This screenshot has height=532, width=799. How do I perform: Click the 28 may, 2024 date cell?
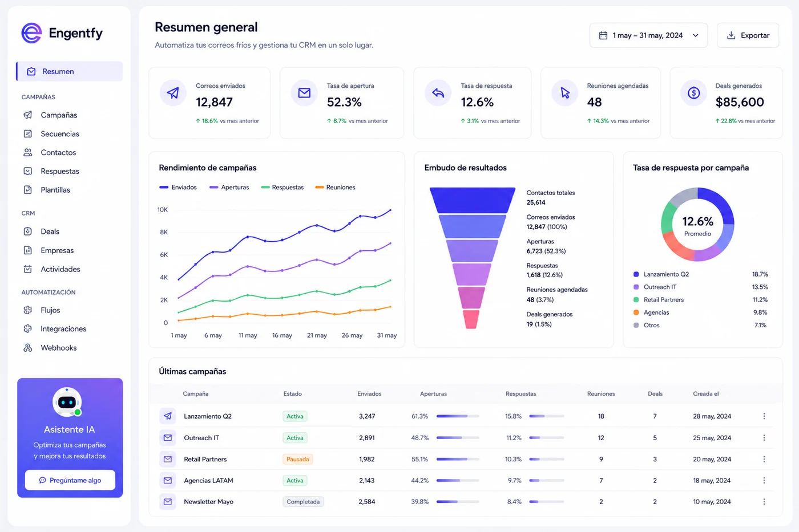pyautogui.click(x=712, y=416)
